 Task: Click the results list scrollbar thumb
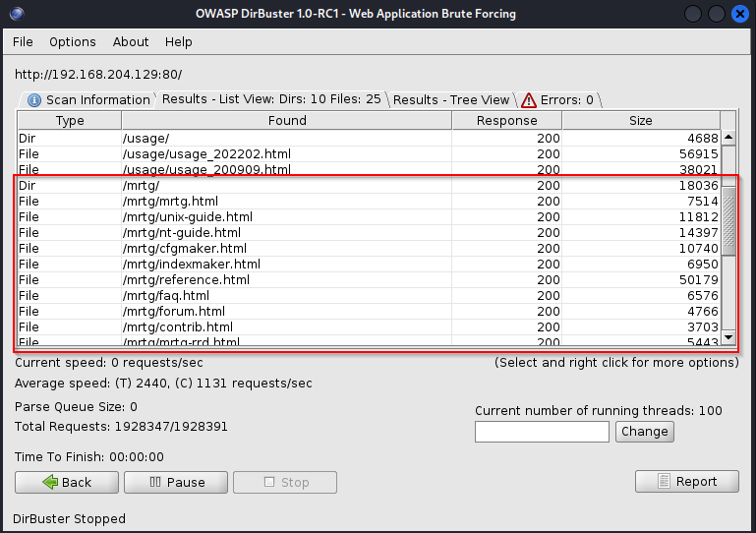pos(728,222)
